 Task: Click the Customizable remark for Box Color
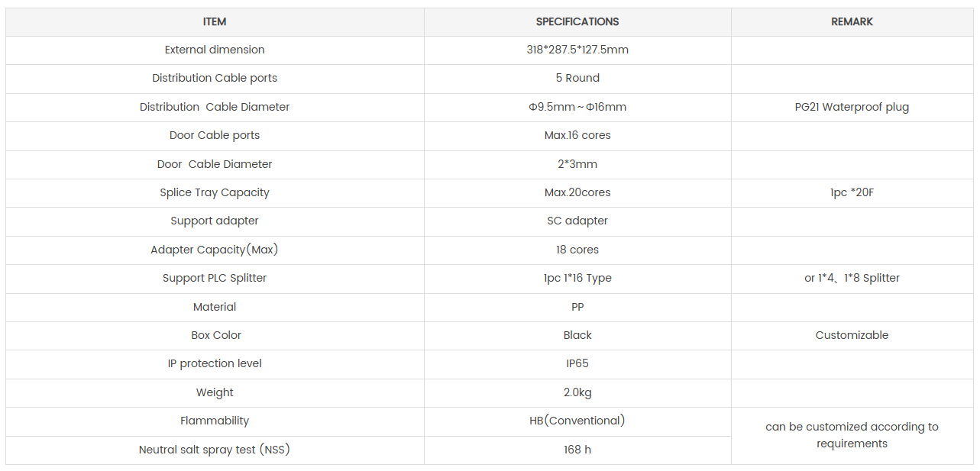tap(852, 335)
